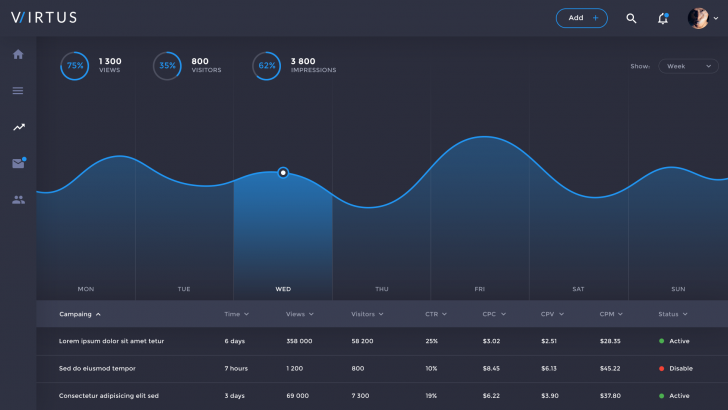Open the notifications bell icon

pyautogui.click(x=663, y=19)
